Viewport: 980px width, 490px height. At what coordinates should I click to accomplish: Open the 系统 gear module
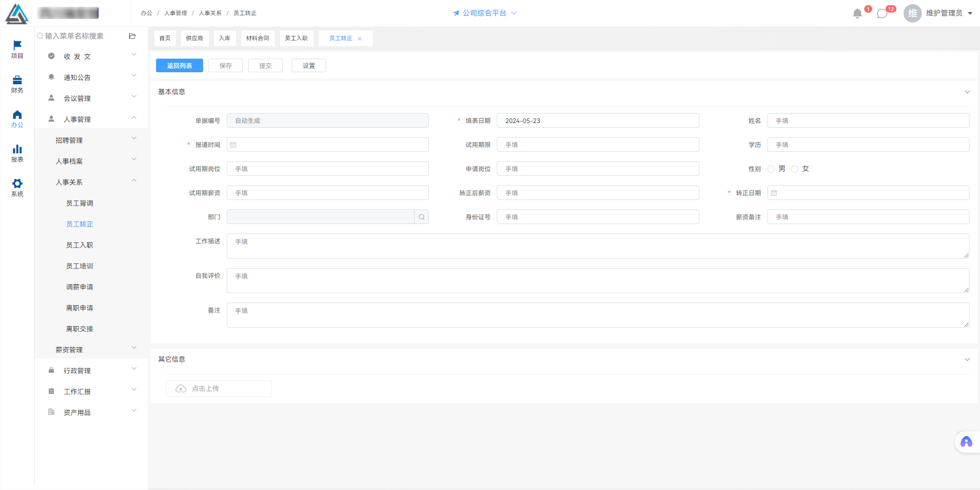click(x=17, y=187)
